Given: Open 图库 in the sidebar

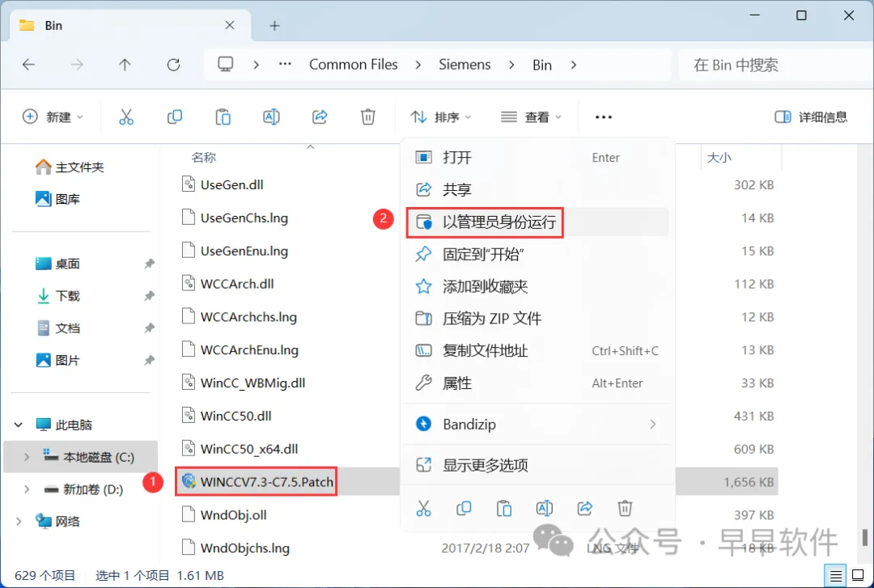Looking at the screenshot, I should pos(58,199).
